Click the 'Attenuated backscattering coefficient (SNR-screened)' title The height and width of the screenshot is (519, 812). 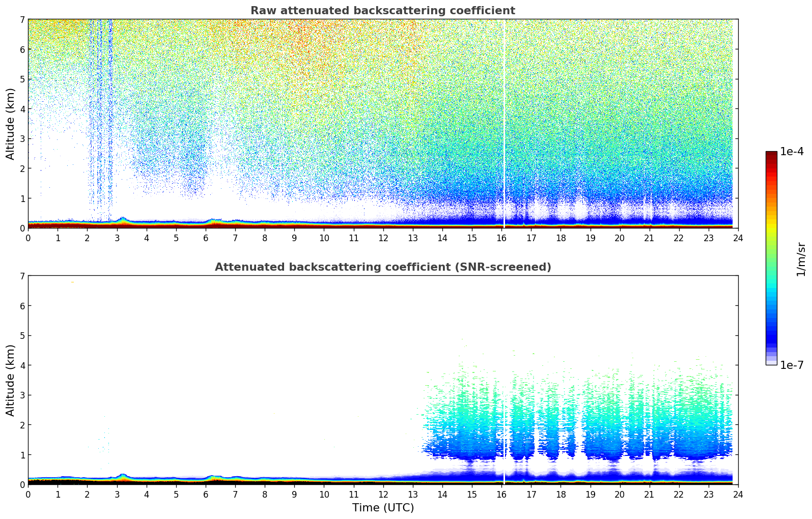pyautogui.click(x=383, y=267)
